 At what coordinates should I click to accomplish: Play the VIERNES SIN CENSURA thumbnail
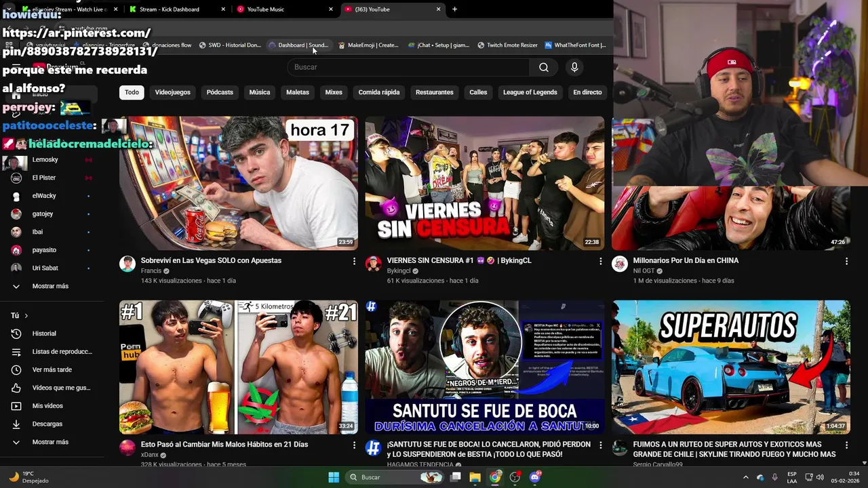tap(485, 183)
